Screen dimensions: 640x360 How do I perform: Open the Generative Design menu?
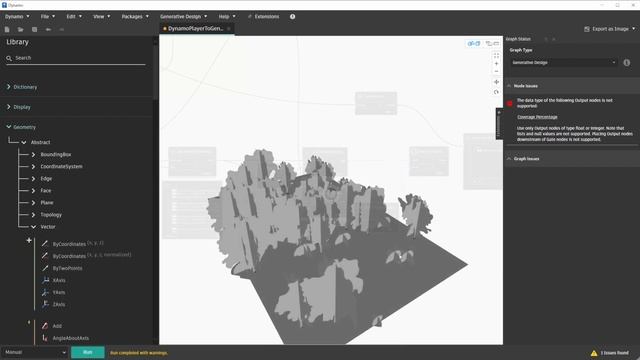[x=184, y=17]
